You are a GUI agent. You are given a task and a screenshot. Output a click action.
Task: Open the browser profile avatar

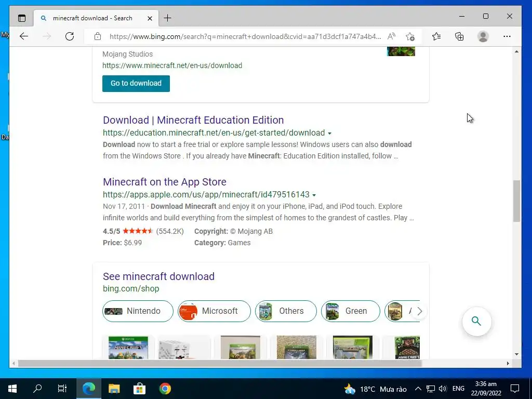(x=483, y=36)
